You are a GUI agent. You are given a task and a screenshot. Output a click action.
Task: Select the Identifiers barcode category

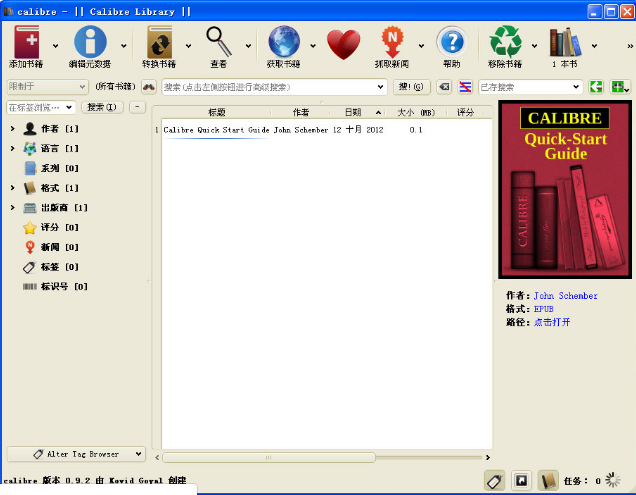coord(55,286)
